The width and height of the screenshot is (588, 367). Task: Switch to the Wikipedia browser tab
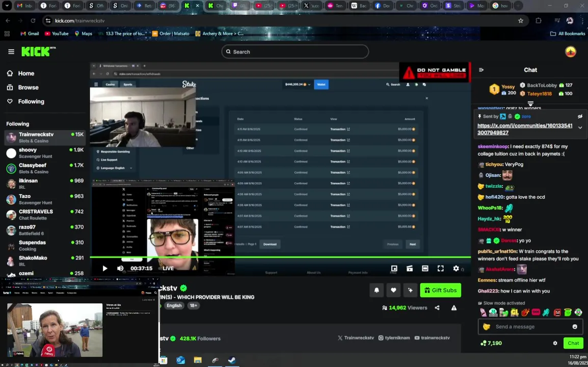pyautogui.click(x=359, y=6)
